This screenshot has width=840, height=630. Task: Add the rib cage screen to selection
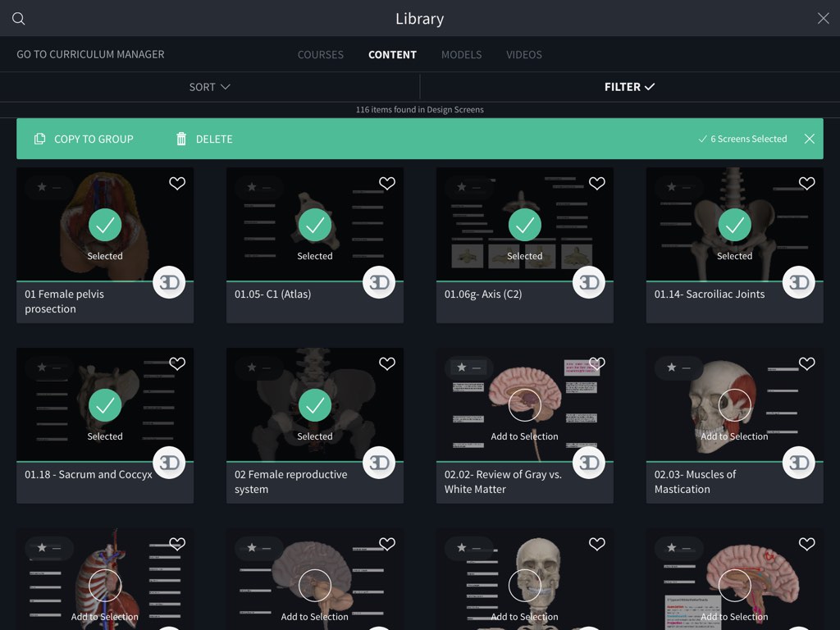click(105, 586)
